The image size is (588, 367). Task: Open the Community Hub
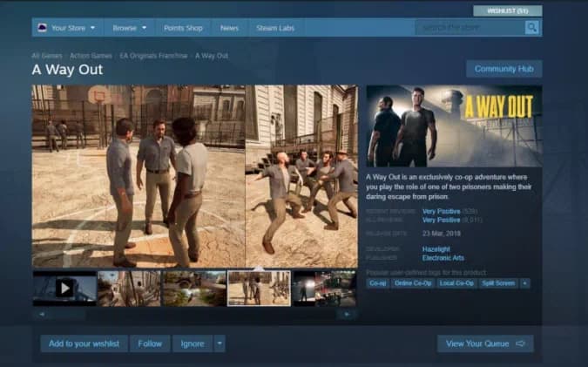tap(504, 69)
